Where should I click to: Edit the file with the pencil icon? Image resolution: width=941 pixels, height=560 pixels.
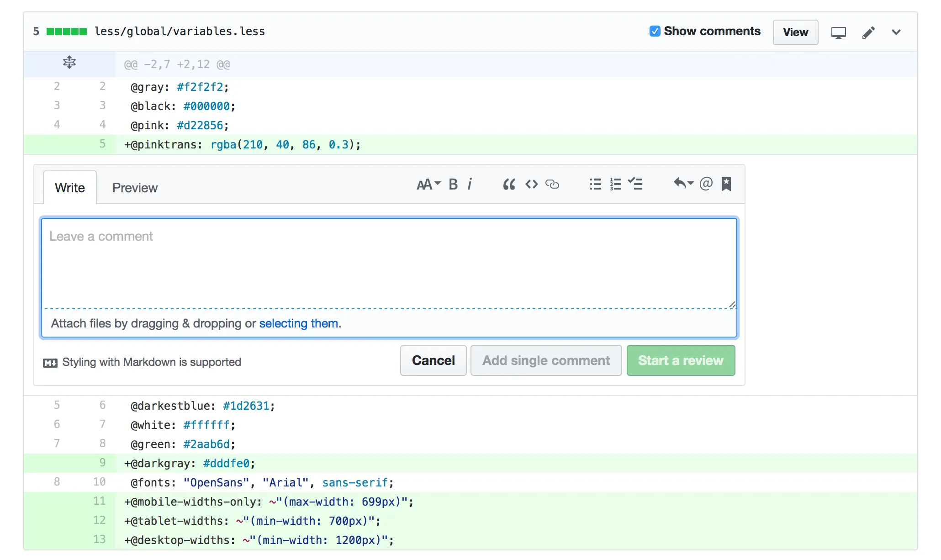tap(868, 32)
